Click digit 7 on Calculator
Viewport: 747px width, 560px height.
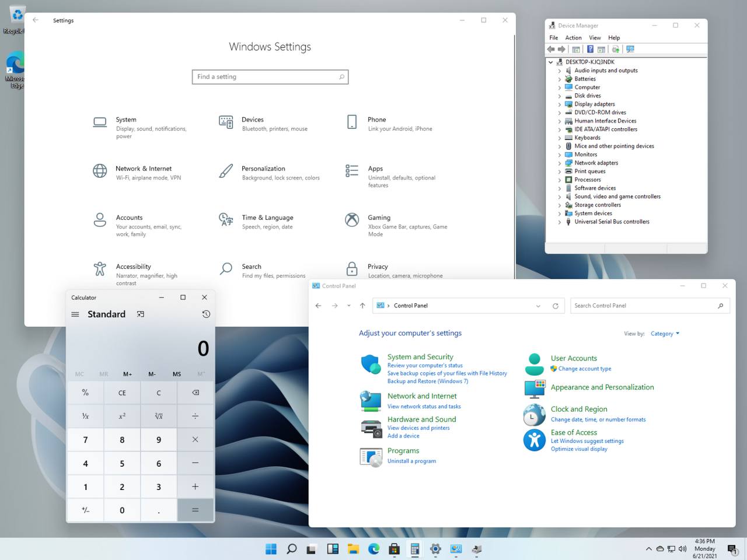(x=86, y=440)
